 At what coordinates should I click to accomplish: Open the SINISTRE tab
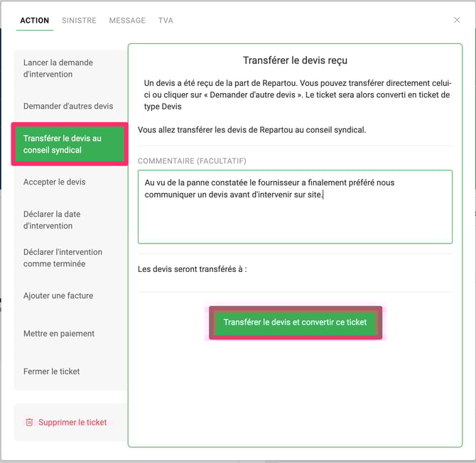coord(79,21)
